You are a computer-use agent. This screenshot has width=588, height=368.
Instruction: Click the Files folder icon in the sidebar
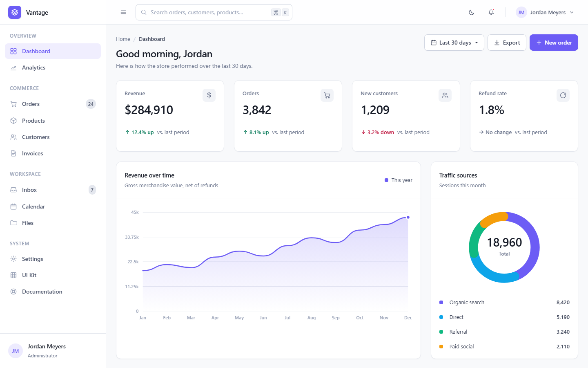[x=13, y=223]
